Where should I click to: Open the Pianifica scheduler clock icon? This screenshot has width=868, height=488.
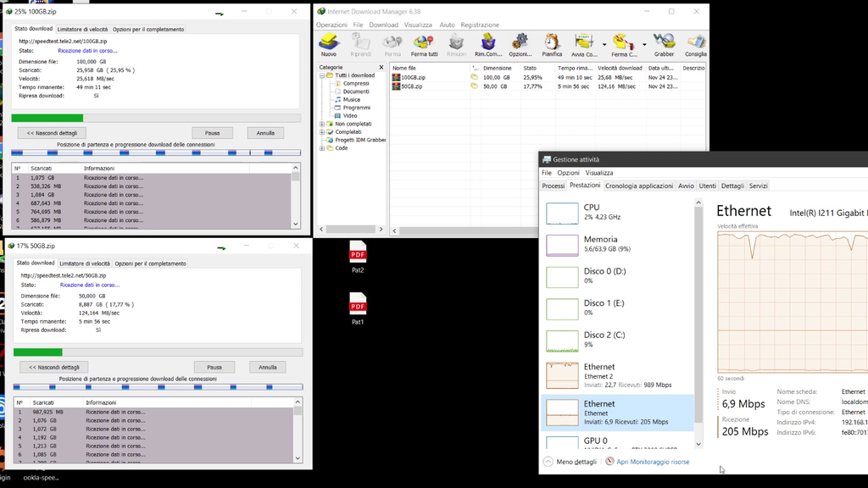click(x=552, y=43)
